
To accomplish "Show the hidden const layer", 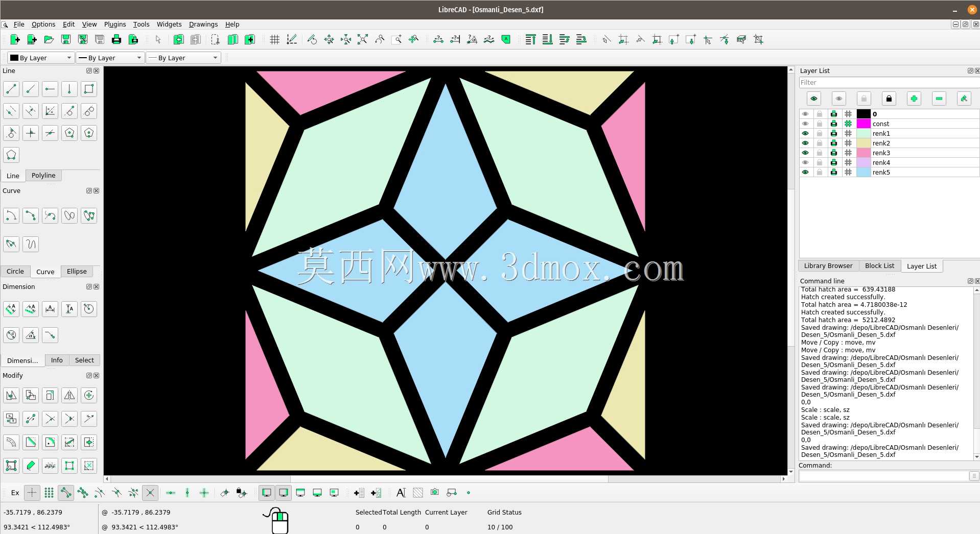I will pyautogui.click(x=806, y=124).
